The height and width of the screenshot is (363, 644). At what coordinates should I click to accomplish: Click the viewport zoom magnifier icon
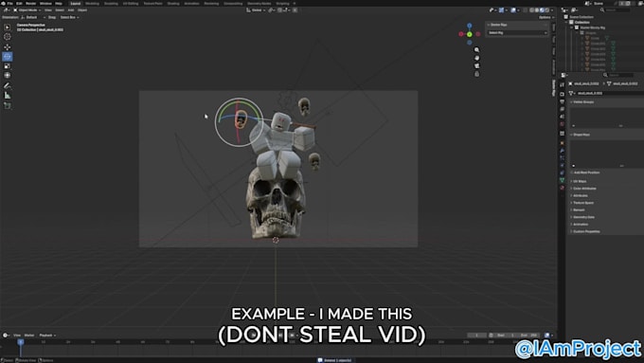pyautogui.click(x=476, y=49)
